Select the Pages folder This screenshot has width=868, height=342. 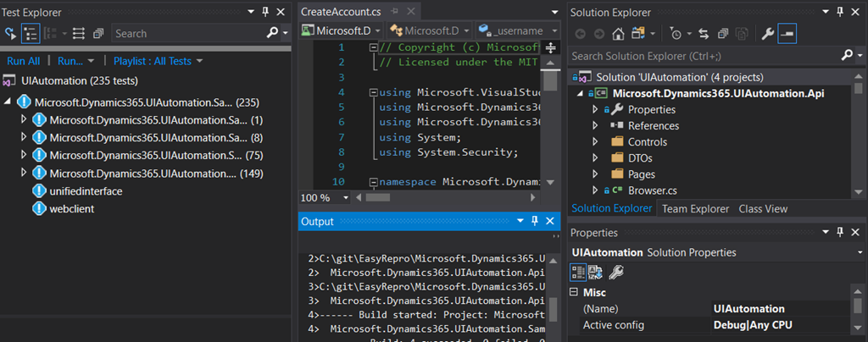click(x=642, y=174)
